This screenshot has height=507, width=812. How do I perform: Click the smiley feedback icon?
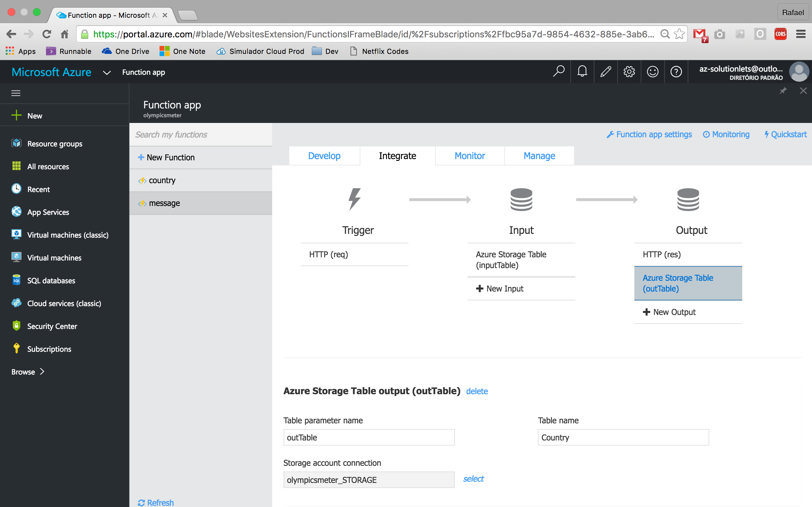click(x=653, y=71)
